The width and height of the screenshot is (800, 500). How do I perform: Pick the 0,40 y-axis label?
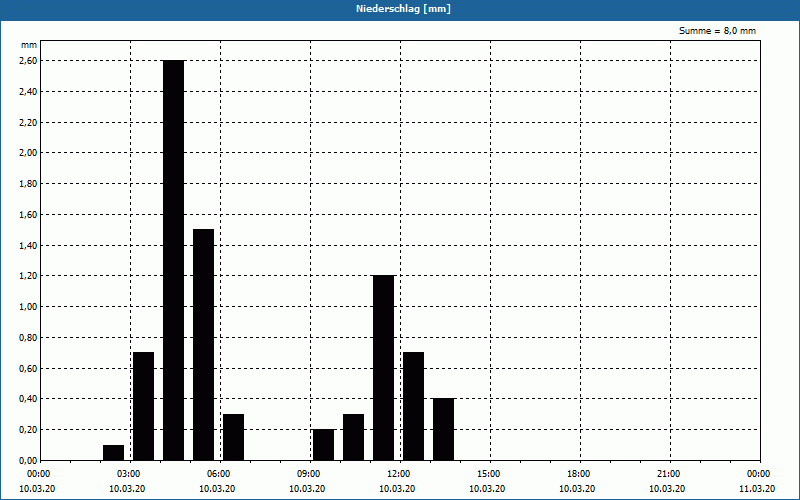pos(28,399)
